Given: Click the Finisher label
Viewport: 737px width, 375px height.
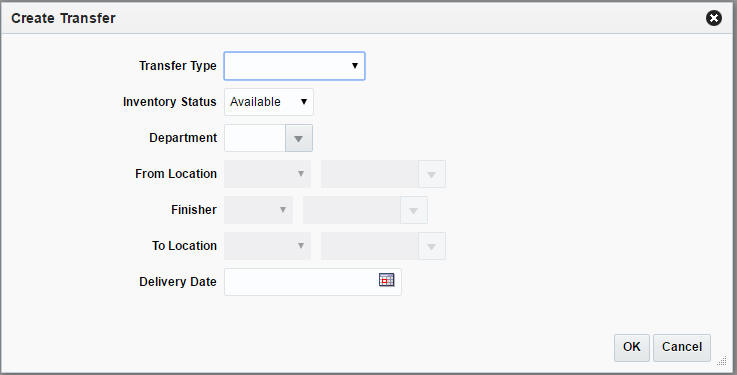Looking at the screenshot, I should coord(194,210).
